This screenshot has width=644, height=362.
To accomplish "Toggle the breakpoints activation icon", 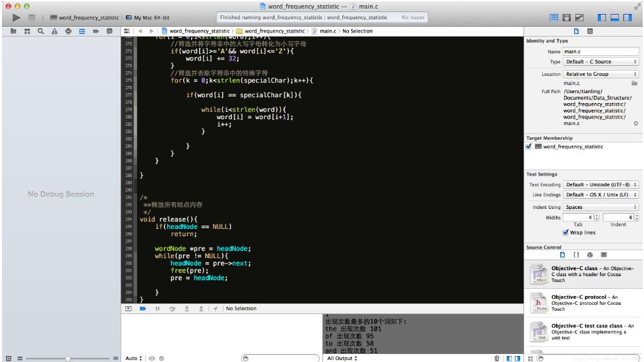I will coord(143,309).
